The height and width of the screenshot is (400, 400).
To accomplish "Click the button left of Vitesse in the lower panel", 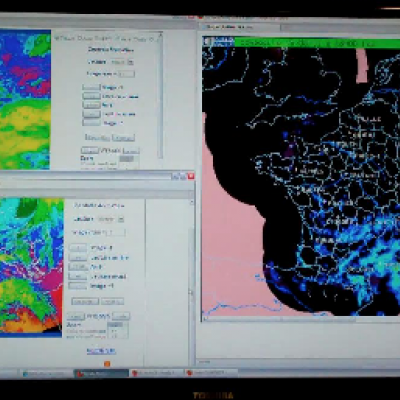I will coord(75,316).
